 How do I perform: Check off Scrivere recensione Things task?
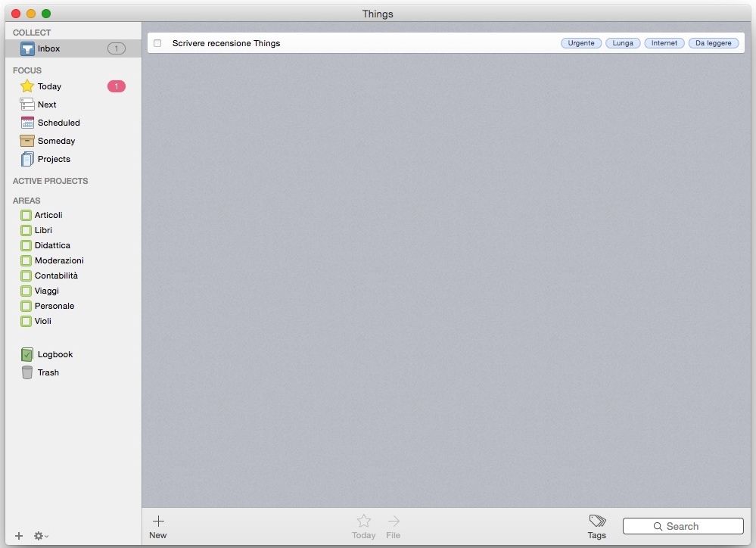click(x=157, y=43)
